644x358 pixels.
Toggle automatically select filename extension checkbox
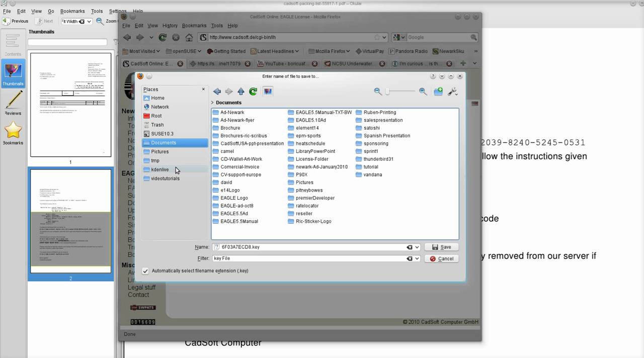[145, 271]
